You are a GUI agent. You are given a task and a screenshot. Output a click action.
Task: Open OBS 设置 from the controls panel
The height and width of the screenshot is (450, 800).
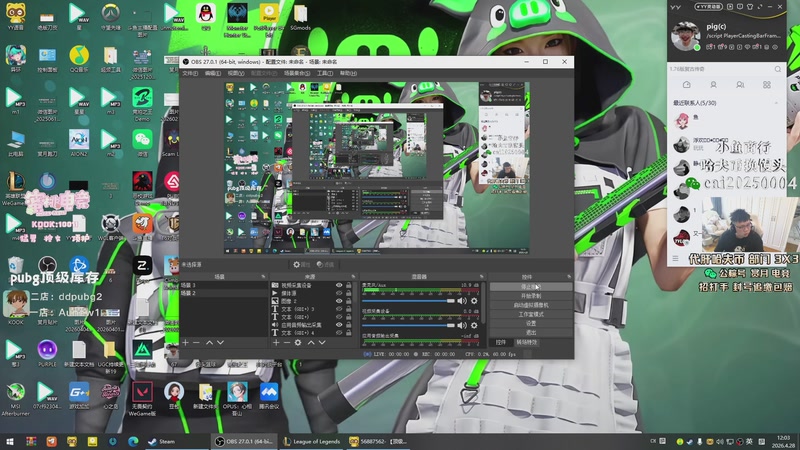[x=531, y=323]
